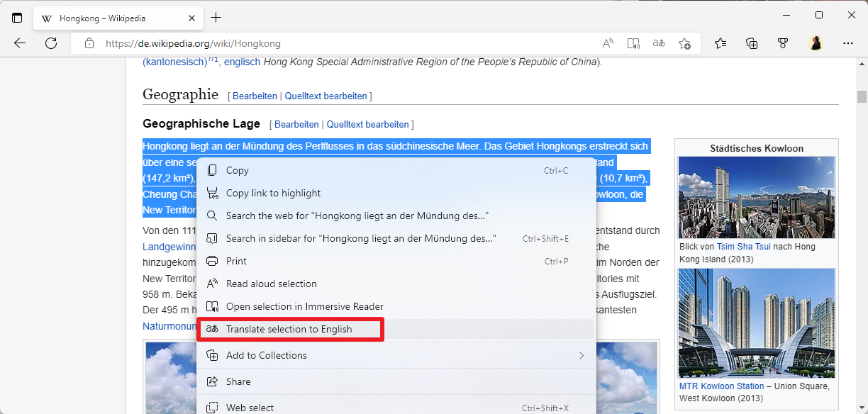
Task: Select Search in sidebar option
Action: [x=396, y=238]
